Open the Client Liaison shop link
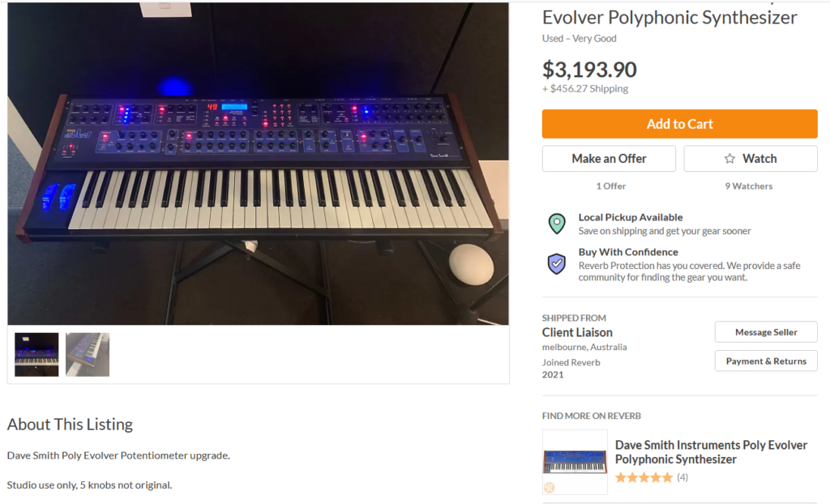The height and width of the screenshot is (504, 830). (x=577, y=332)
